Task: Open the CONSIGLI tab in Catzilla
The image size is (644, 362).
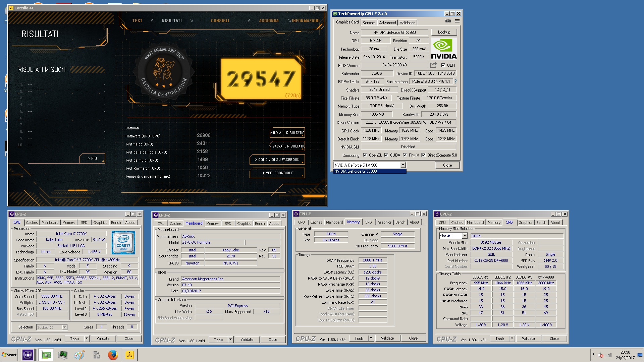Action: 220,21
